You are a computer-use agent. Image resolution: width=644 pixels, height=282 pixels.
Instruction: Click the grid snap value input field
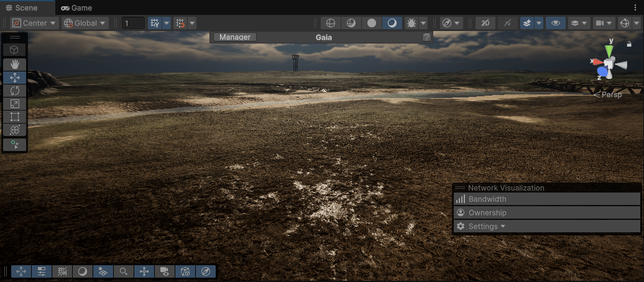click(x=133, y=23)
